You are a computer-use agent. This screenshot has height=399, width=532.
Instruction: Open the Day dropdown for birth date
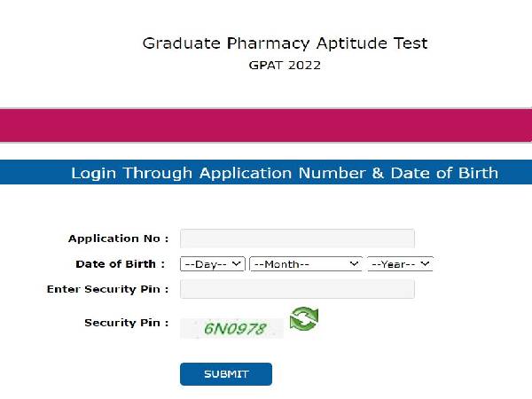click(x=212, y=264)
